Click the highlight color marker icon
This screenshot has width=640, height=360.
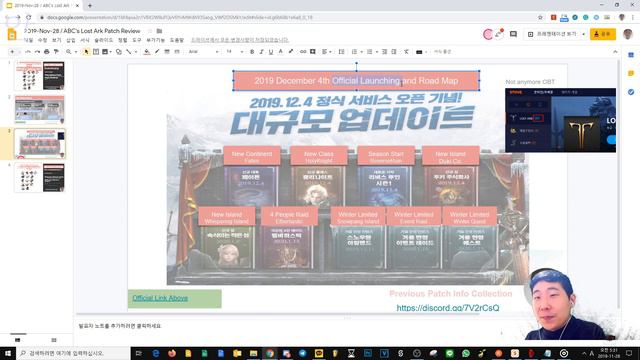click(291, 52)
